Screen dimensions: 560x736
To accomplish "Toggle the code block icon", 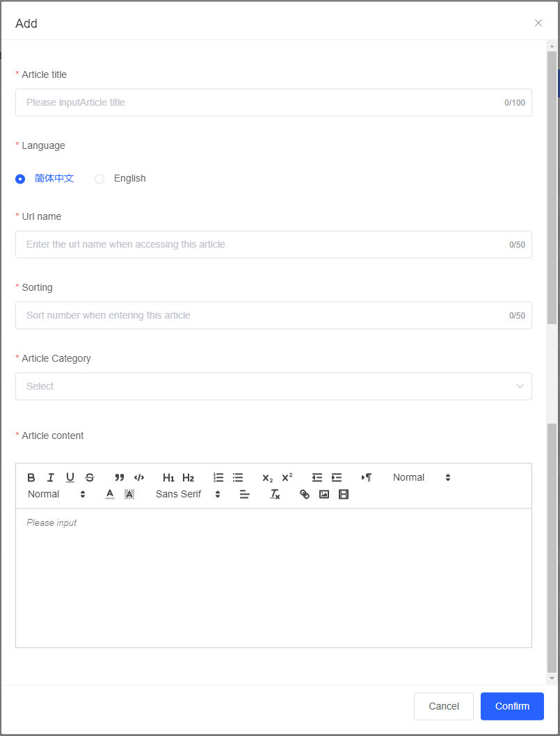I will pos(139,477).
